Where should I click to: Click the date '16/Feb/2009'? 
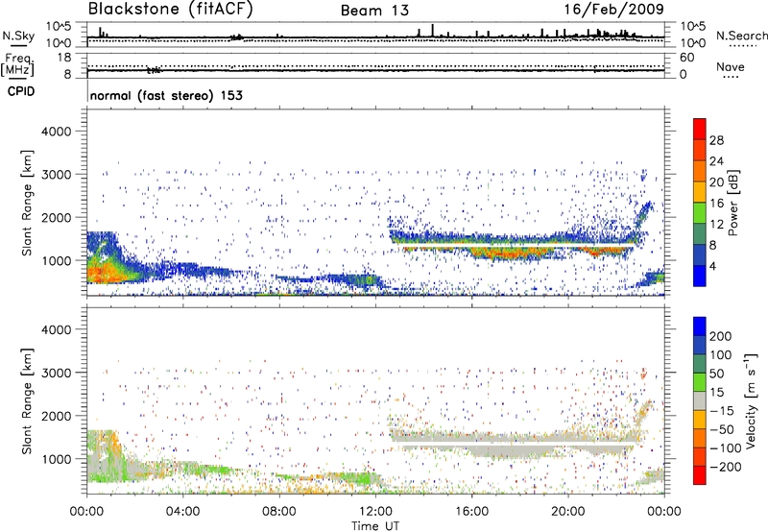click(x=613, y=9)
